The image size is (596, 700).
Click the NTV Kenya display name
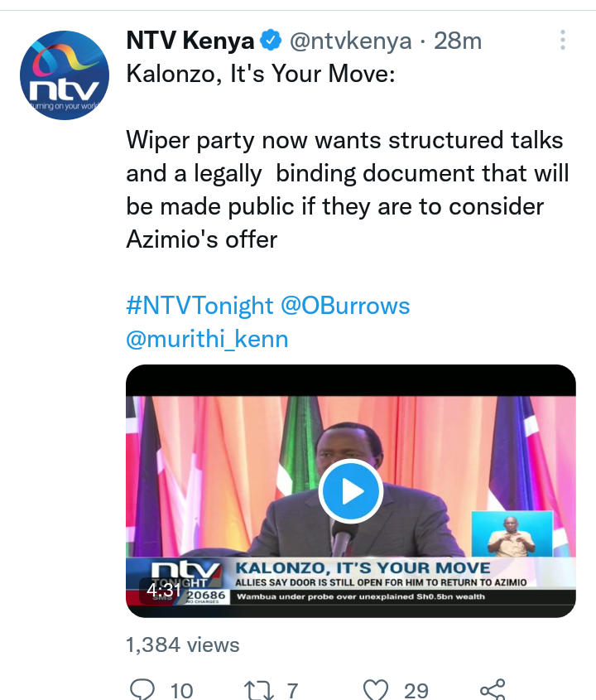pyautogui.click(x=190, y=41)
